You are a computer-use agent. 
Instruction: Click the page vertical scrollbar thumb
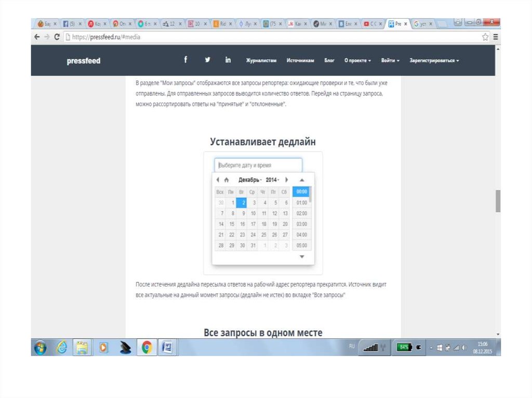coord(498,201)
